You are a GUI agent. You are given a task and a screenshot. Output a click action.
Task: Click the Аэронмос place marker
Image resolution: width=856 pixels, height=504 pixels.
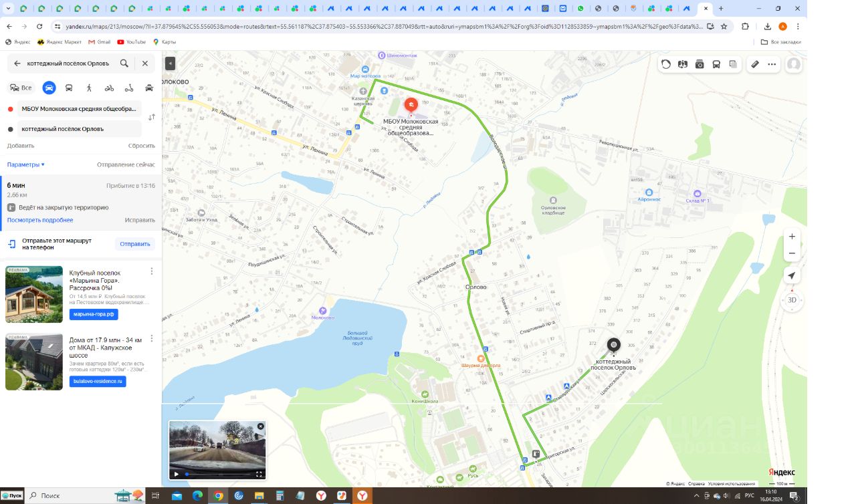pos(647,192)
